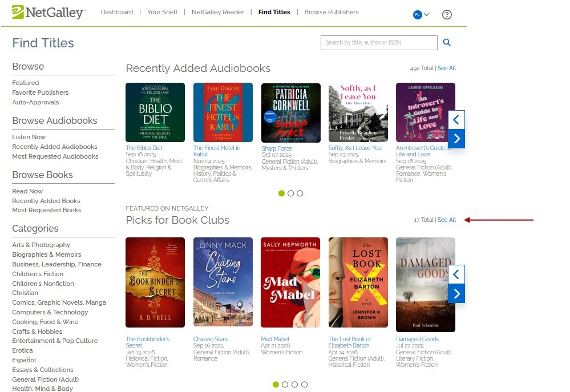The width and height of the screenshot is (570, 392).
Task: Select Children's Fiction category
Action: [x=38, y=274]
